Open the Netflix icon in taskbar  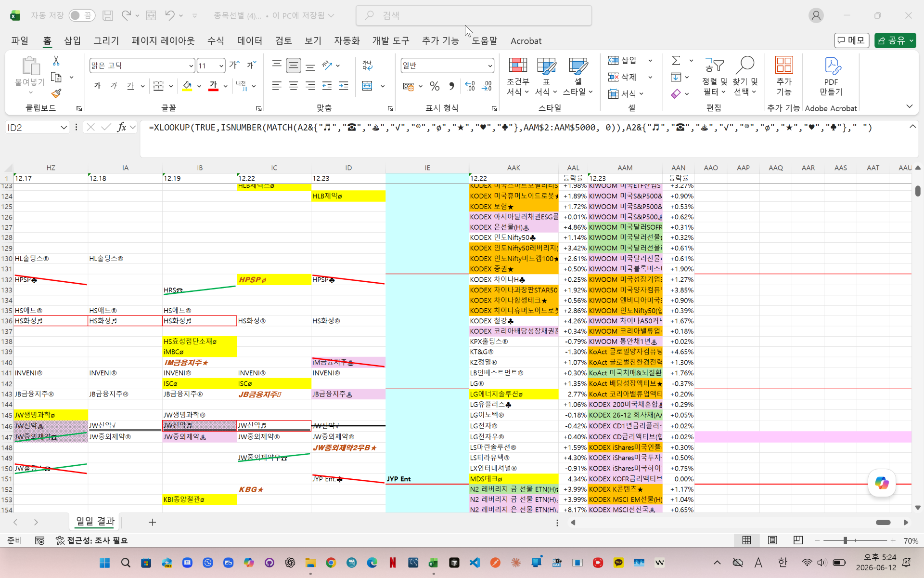pos(393,563)
